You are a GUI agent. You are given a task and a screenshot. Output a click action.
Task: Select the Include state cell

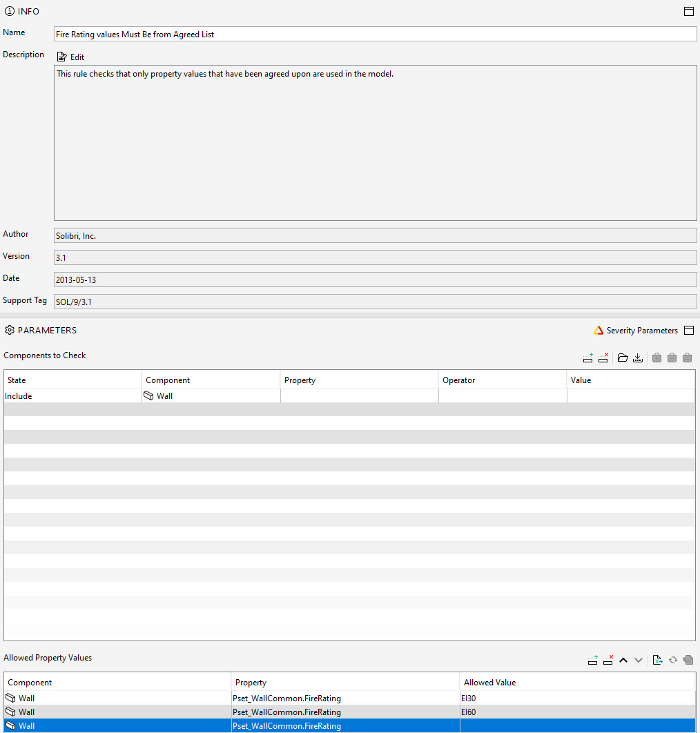point(72,395)
